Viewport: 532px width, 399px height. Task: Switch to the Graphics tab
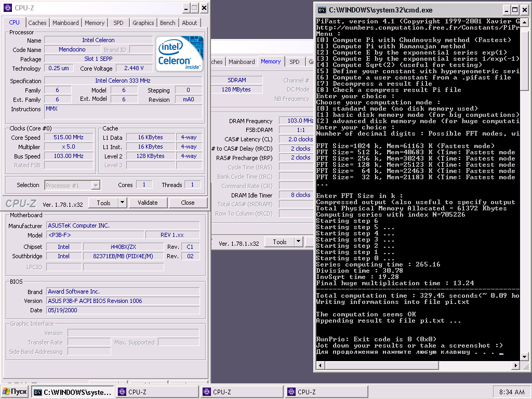tap(143, 23)
